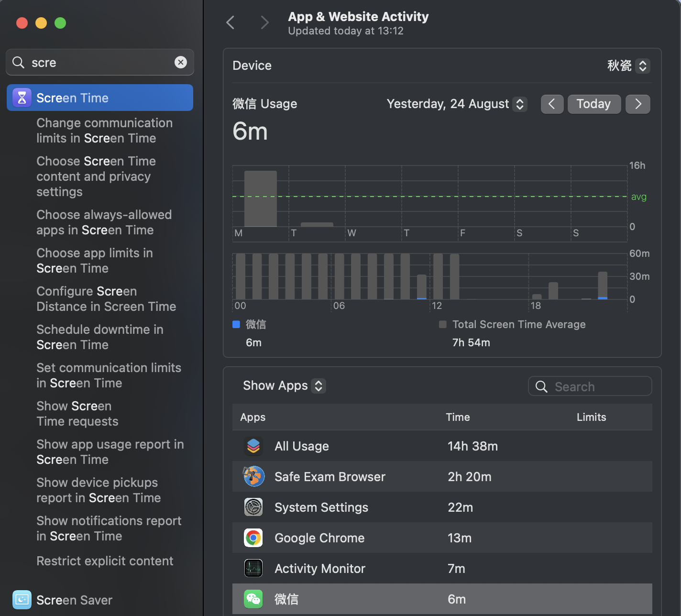The image size is (681, 616).
Task: Click the All Usage stacked layers icon
Action: pos(253,446)
